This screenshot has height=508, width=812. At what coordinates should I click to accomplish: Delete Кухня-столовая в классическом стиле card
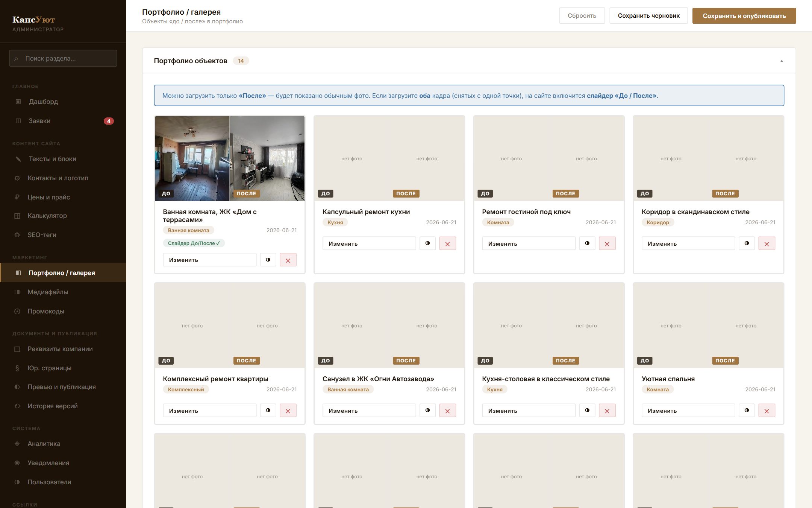coord(607,411)
